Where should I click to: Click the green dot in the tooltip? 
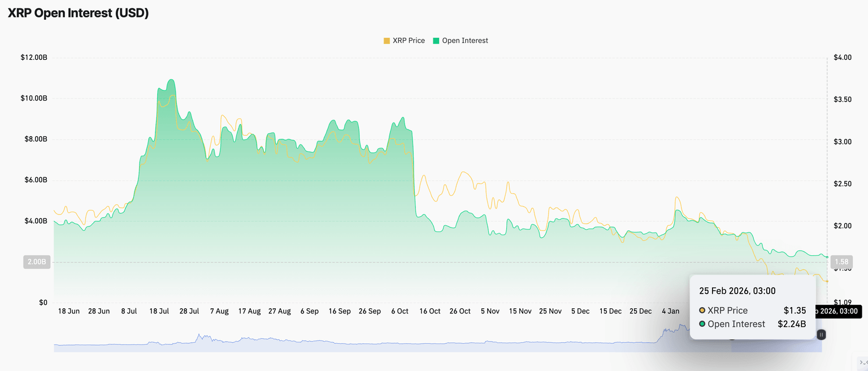click(702, 324)
